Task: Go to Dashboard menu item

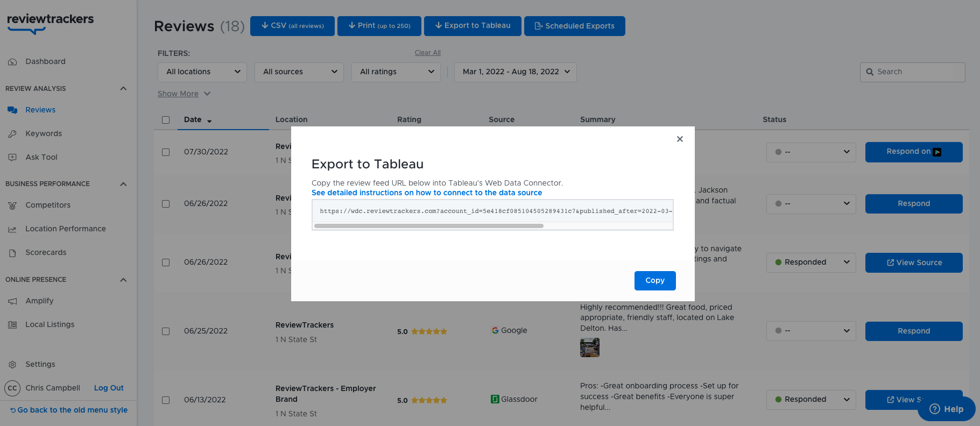Action: 45,61
